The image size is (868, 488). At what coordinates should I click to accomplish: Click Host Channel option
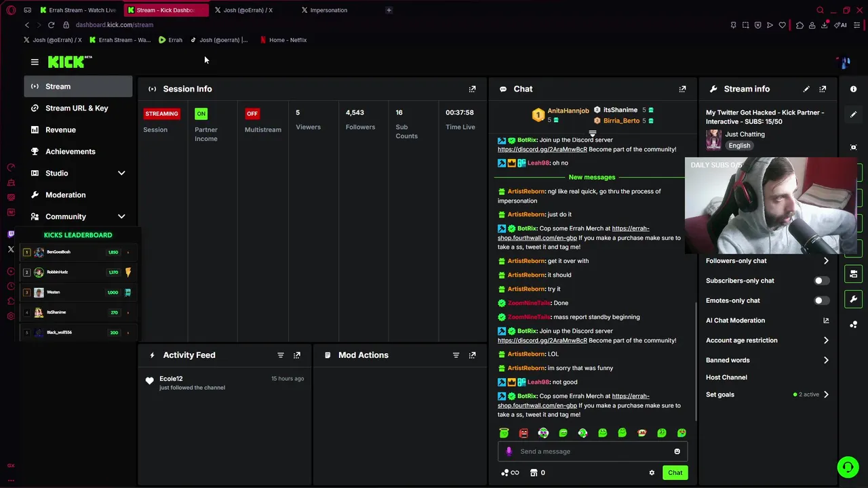pyautogui.click(x=726, y=378)
